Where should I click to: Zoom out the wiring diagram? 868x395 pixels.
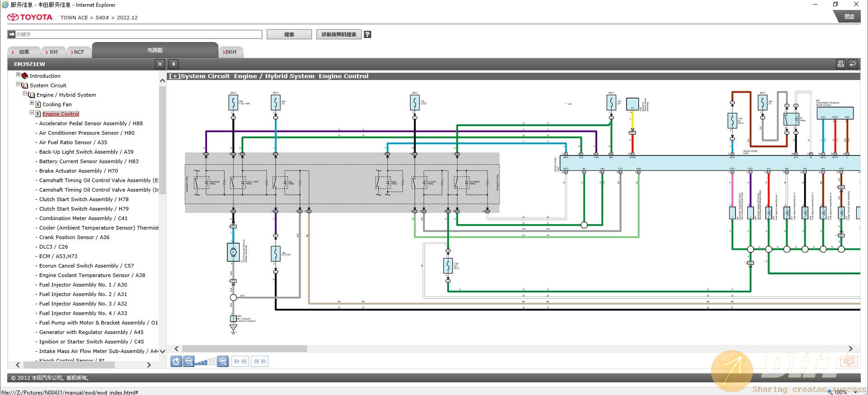[x=189, y=361]
